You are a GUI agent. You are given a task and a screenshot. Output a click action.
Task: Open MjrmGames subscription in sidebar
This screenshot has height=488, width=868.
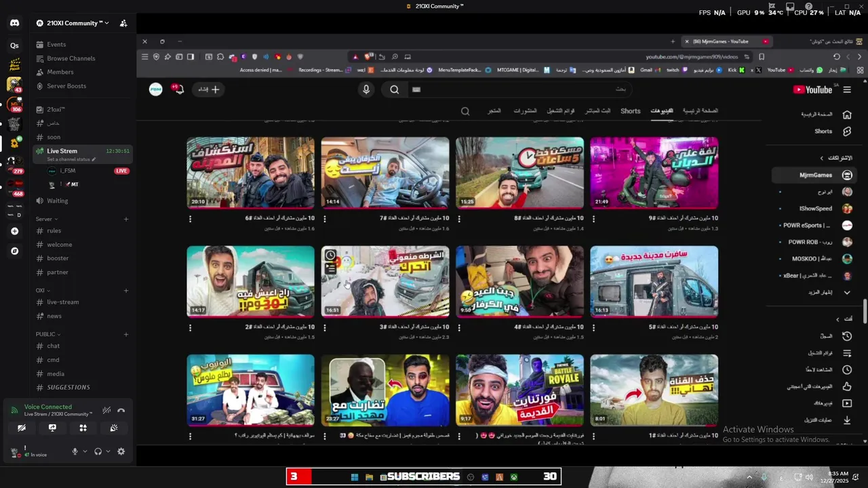814,175
